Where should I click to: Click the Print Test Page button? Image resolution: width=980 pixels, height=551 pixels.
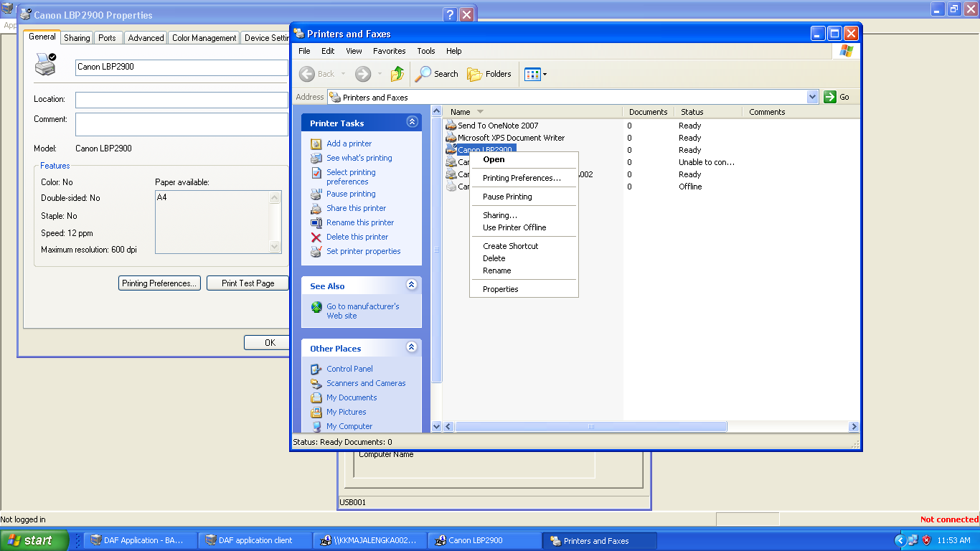click(248, 283)
